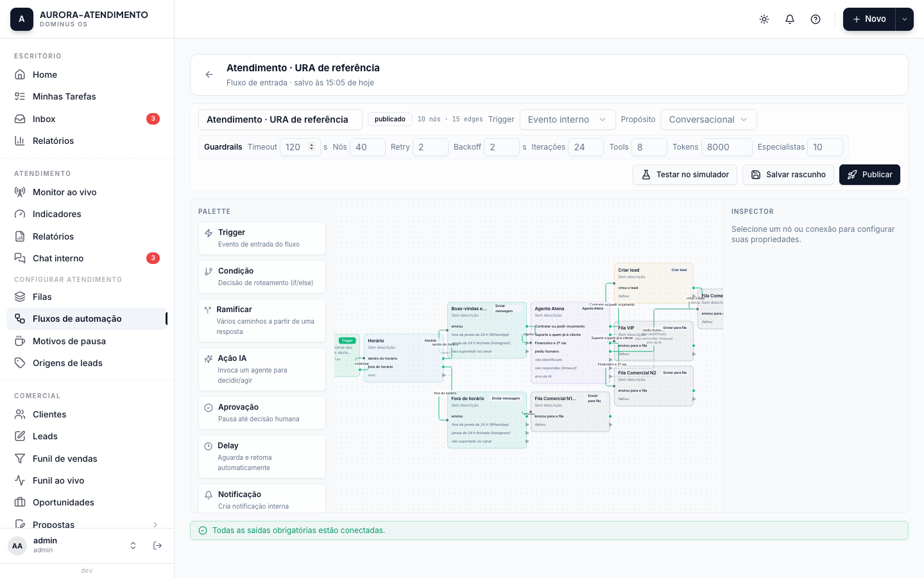924x578 pixels.
Task: Click the Backoff guardrail input
Action: (x=502, y=147)
